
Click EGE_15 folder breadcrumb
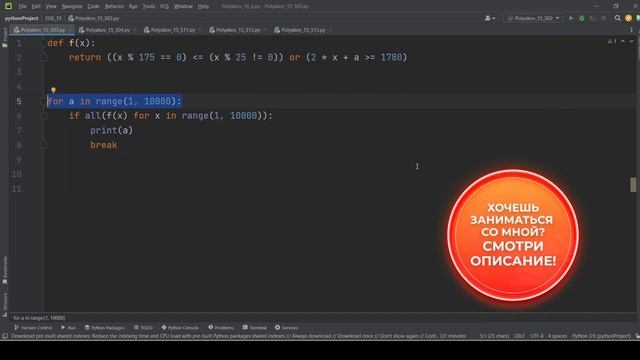point(53,18)
